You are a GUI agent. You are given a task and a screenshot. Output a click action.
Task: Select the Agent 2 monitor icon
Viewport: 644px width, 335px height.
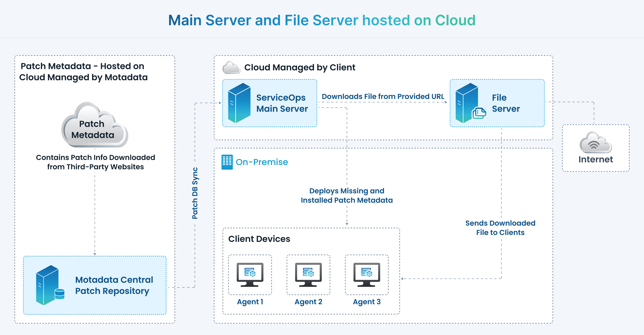click(x=309, y=275)
